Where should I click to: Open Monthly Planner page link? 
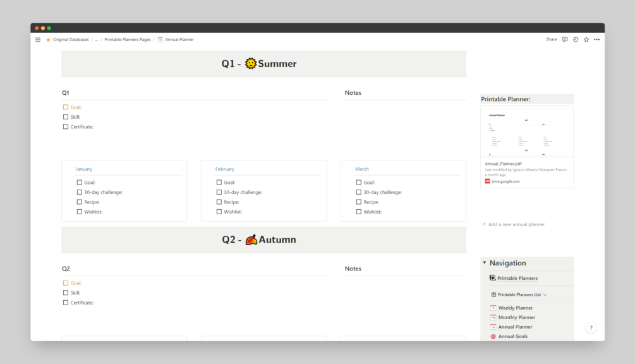517,317
